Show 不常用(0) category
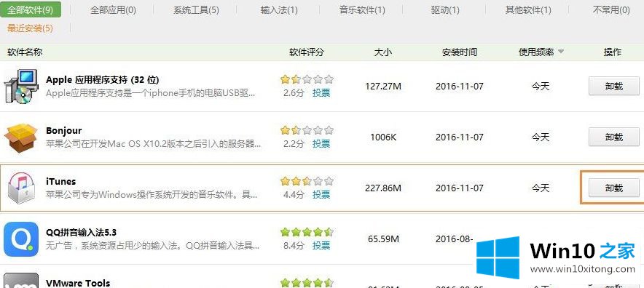The image size is (644, 288). coord(611,10)
